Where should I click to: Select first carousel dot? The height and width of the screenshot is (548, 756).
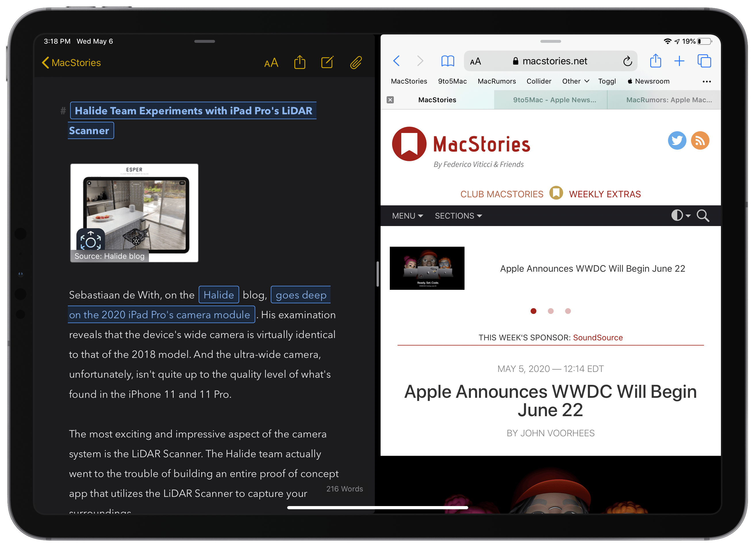(533, 311)
